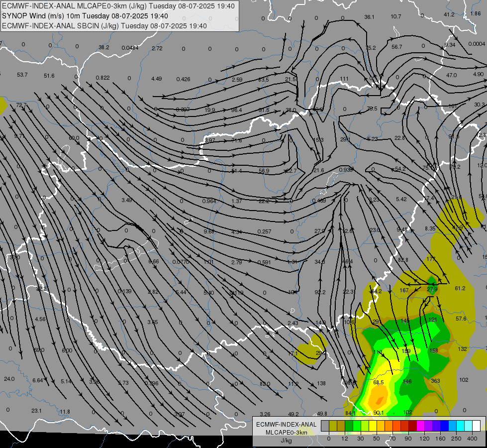The image size is (487, 448).
Task: Click the map value 177
Action: pos(431,259)
